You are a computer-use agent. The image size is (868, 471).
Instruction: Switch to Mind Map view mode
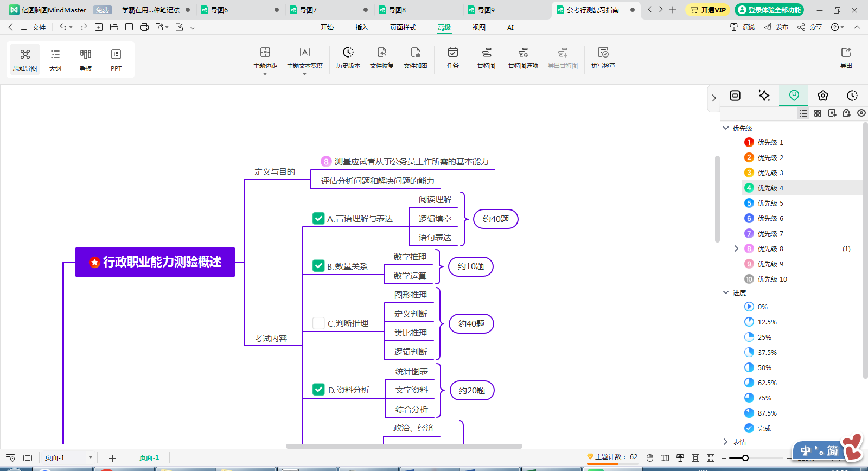25,60
